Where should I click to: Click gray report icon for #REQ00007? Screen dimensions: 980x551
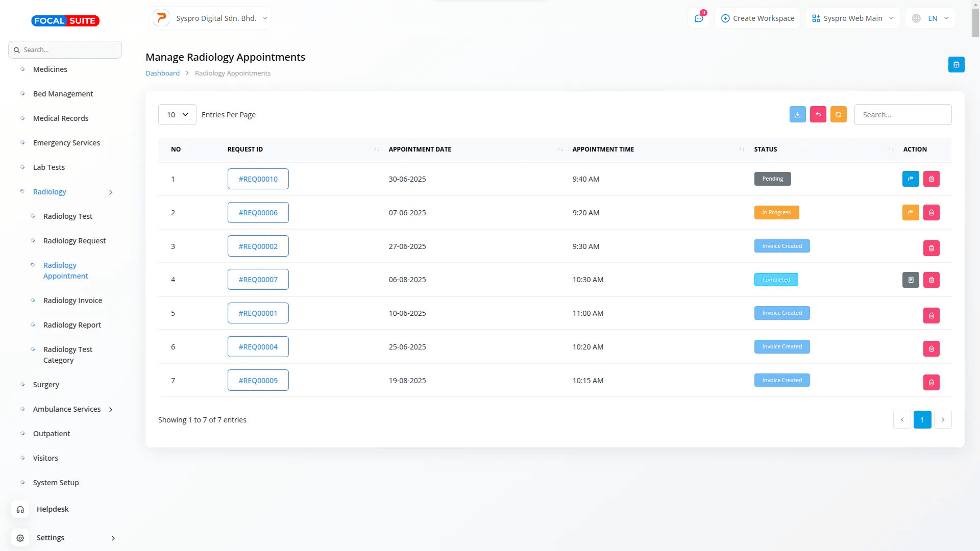[x=910, y=280]
